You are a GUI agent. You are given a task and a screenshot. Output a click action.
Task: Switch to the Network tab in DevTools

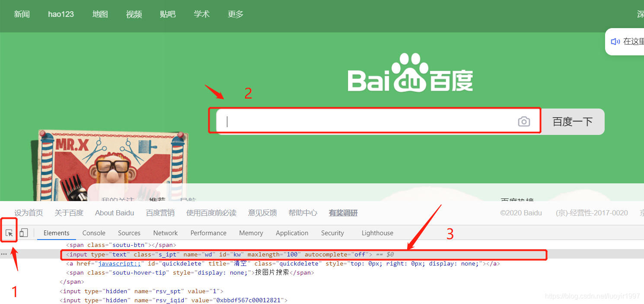click(x=165, y=233)
